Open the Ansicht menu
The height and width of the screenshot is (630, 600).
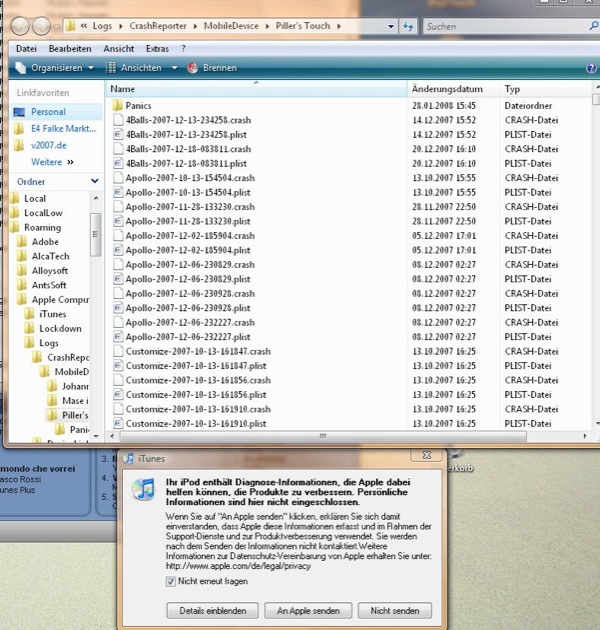pyautogui.click(x=119, y=49)
